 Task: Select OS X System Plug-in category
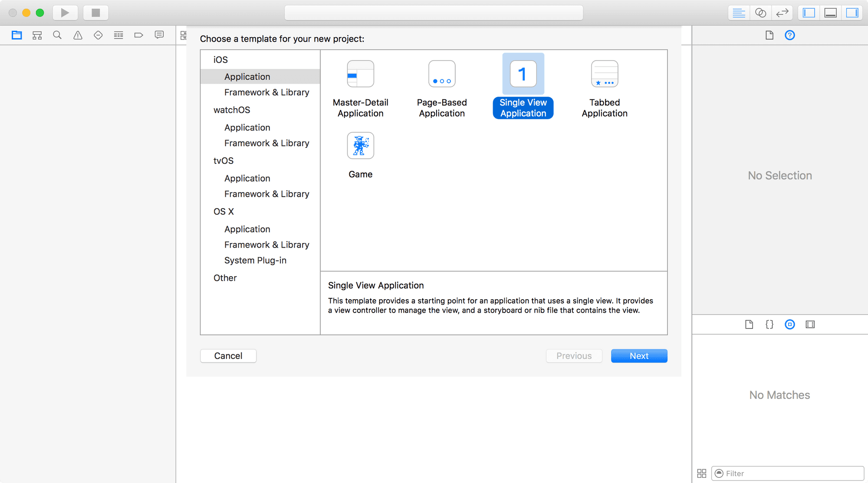pos(255,260)
